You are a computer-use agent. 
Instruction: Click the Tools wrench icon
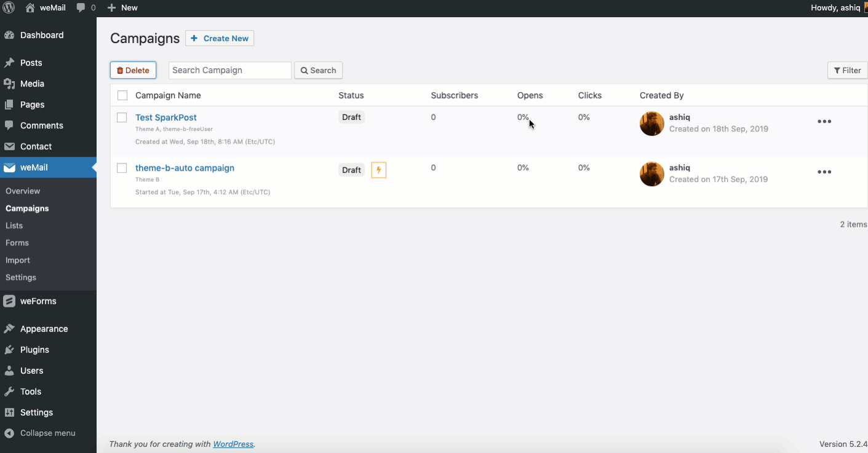(9, 392)
